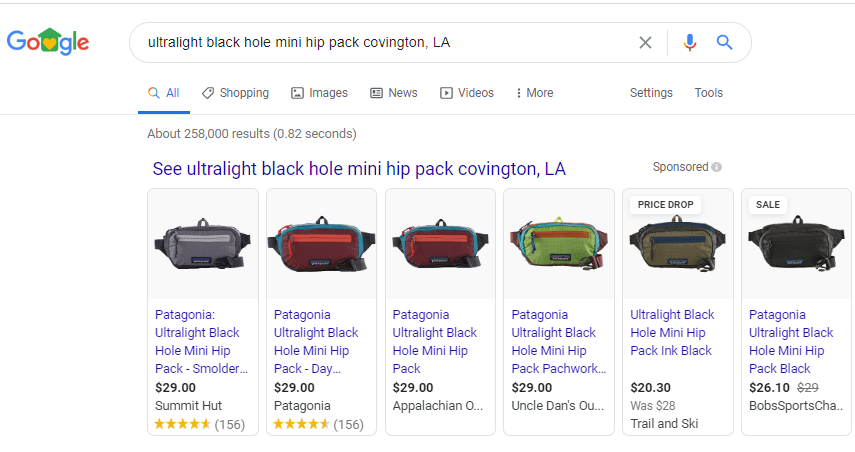Open the PRICE DROP olive hip pack image
Image resolution: width=855 pixels, height=452 pixels.
[x=678, y=244]
